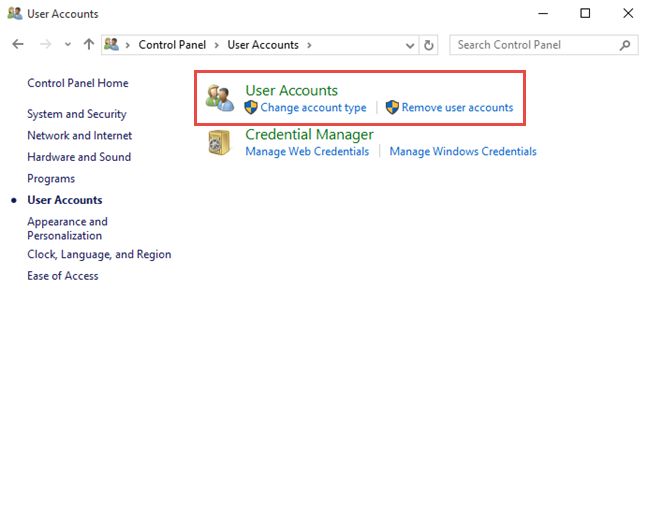Screen dimensions: 648x506
Task: Expand the chevron after User Accounts breadcrumb
Action: pos(309,45)
